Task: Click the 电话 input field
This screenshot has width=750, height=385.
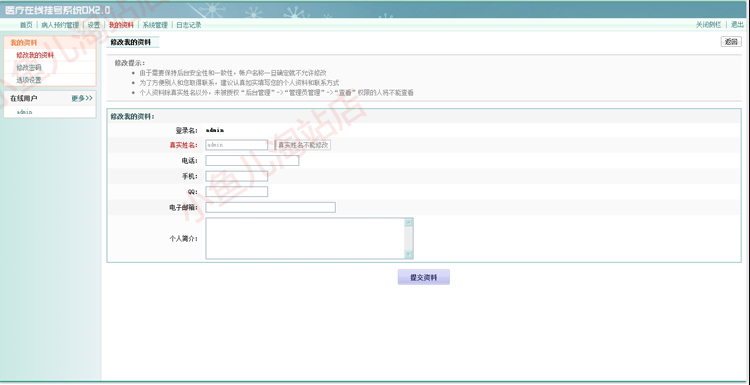Action: click(252, 161)
